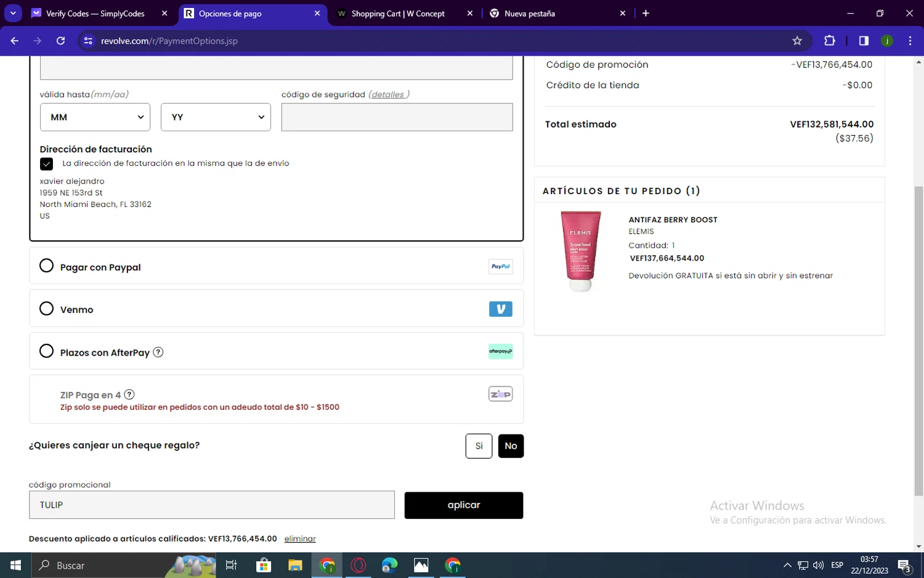This screenshot has width=924, height=578.
Task: Open the browser extensions puzzle icon
Action: click(x=829, y=41)
